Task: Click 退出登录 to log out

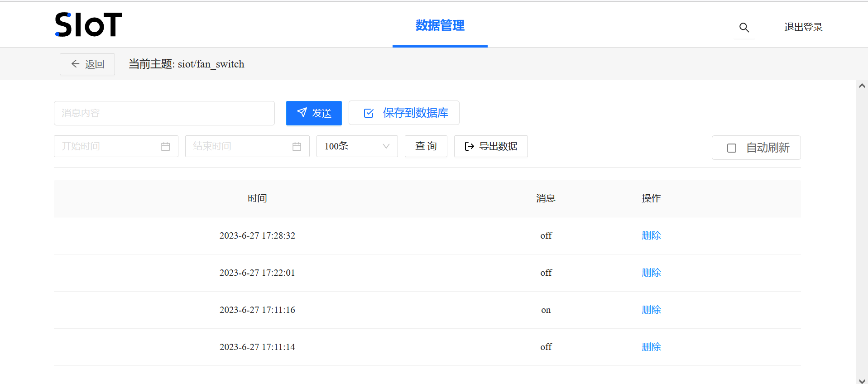Action: tap(803, 27)
